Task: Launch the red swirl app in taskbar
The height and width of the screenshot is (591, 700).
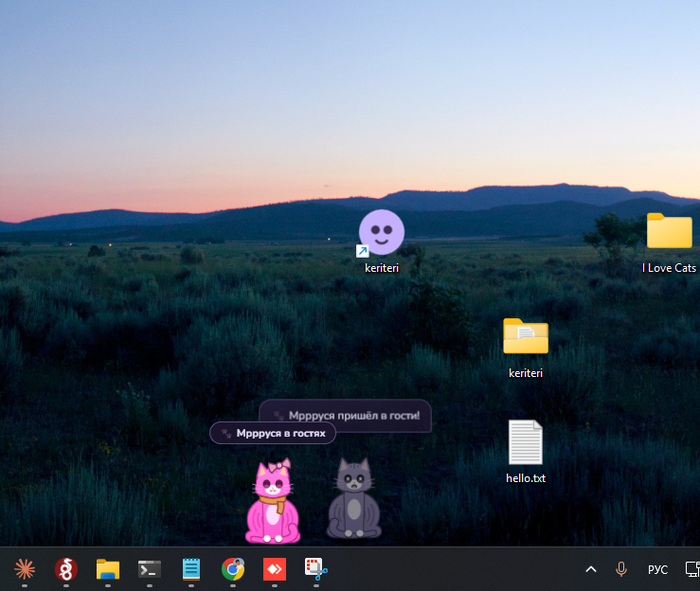Action: click(66, 569)
